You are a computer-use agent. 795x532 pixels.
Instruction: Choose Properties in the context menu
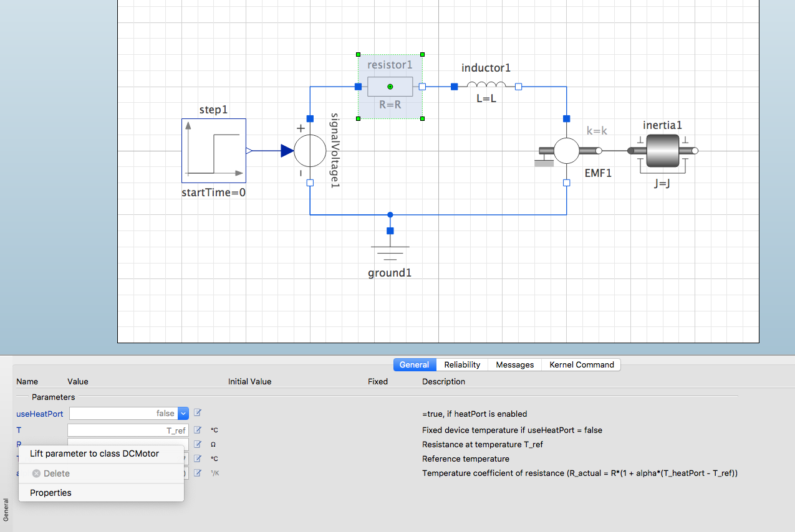(51, 493)
